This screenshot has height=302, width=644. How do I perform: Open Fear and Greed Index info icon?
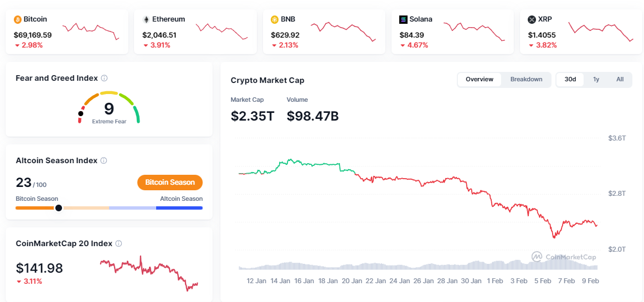point(104,79)
